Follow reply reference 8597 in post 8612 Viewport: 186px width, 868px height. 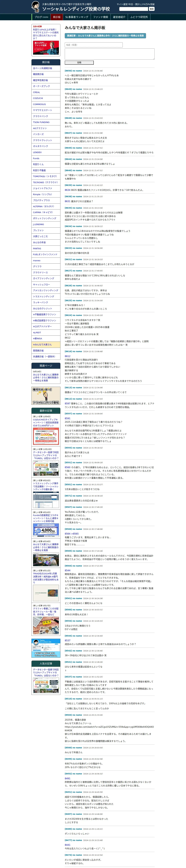[68, 403]
